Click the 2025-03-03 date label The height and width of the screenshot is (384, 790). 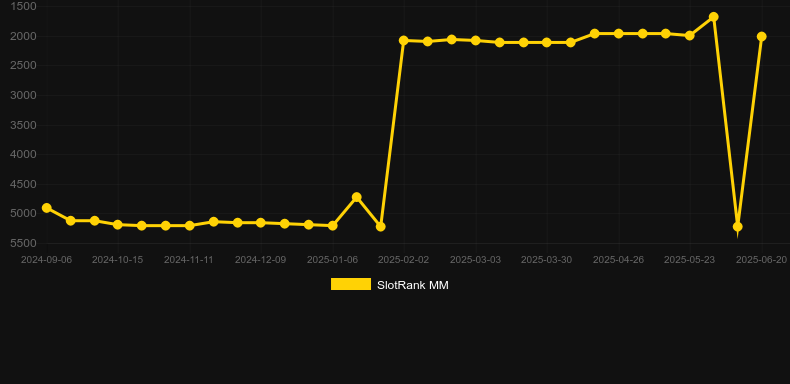tap(475, 260)
